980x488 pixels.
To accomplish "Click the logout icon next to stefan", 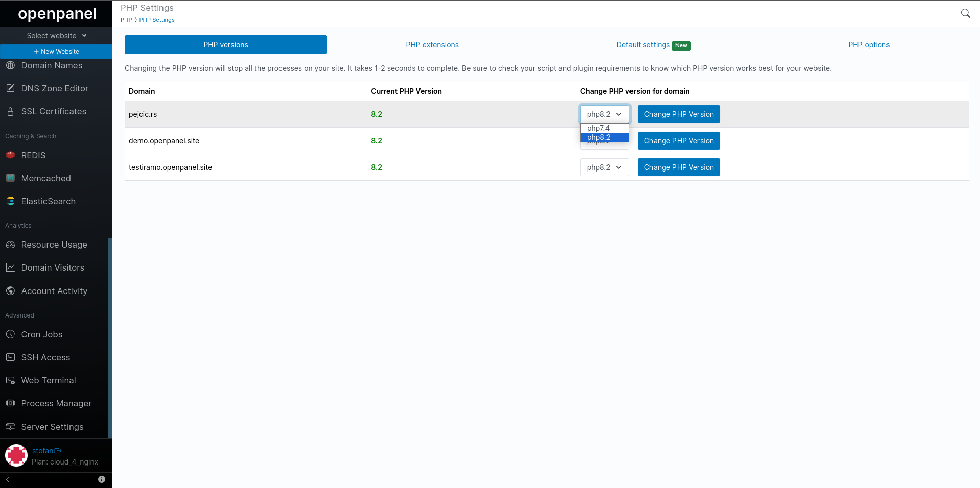I will pos(58,451).
